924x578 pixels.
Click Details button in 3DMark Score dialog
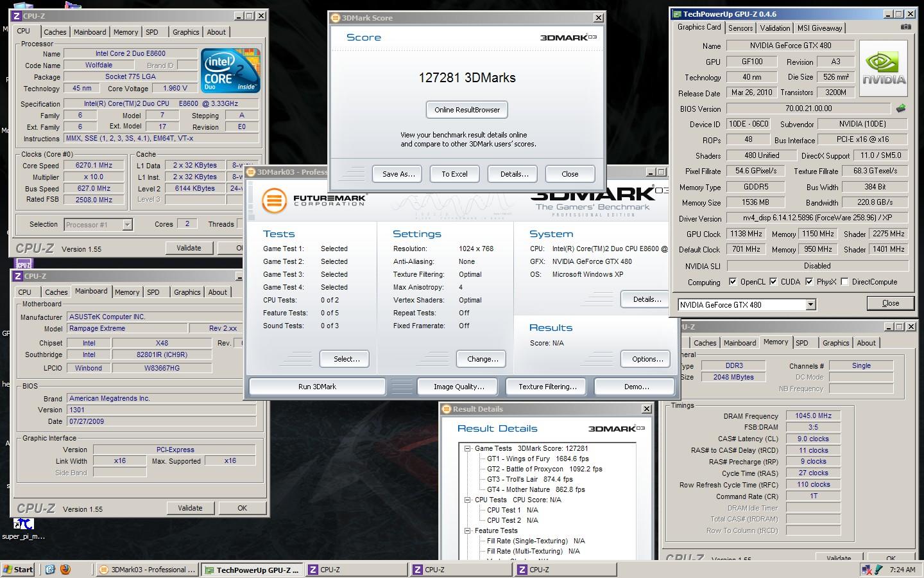point(514,174)
